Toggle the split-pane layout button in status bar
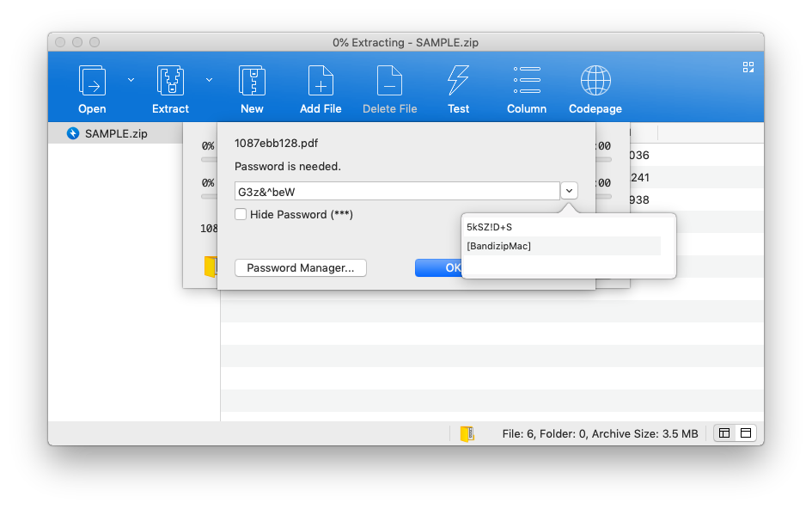The width and height of the screenshot is (812, 509). (724, 433)
